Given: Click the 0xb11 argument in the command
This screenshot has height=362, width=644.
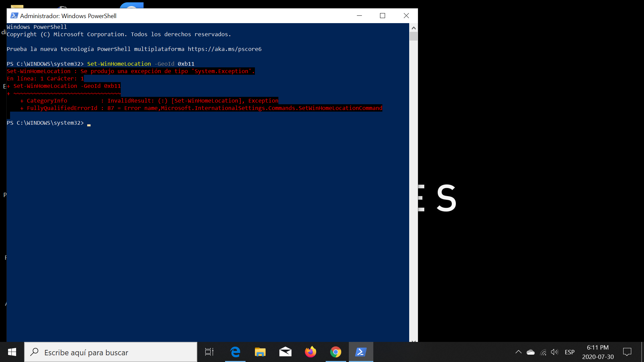Looking at the screenshot, I should (186, 64).
